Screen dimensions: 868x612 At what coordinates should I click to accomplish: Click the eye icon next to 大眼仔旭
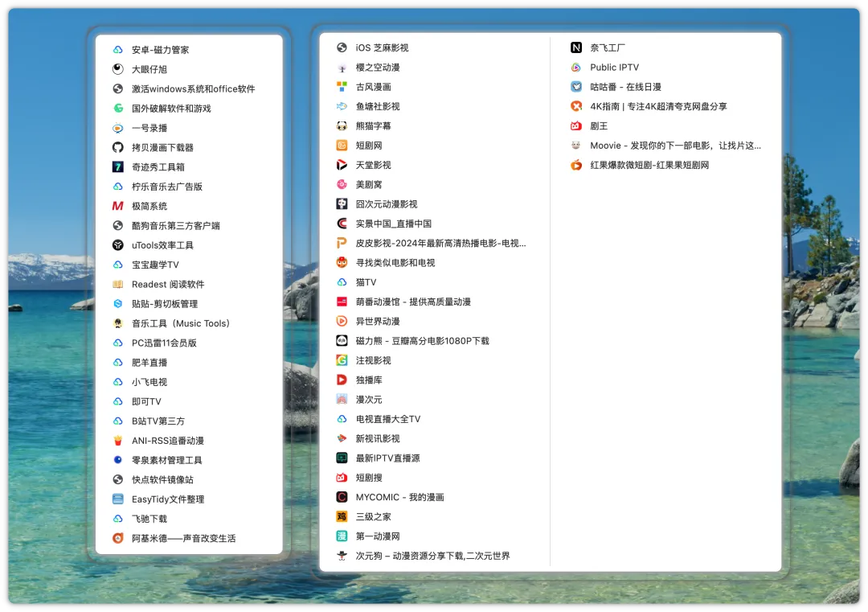pos(118,69)
